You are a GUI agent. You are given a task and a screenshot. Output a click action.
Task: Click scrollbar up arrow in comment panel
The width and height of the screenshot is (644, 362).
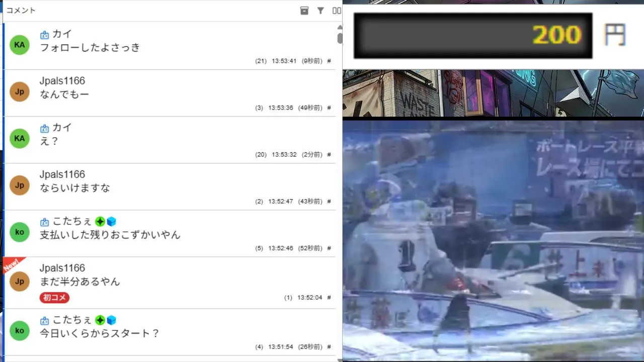tap(340, 27)
